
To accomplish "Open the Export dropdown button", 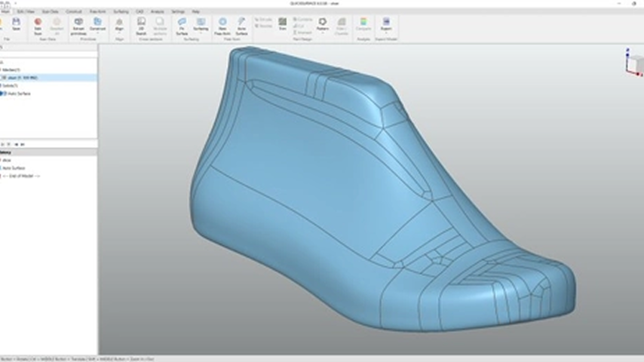I will click(x=386, y=32).
